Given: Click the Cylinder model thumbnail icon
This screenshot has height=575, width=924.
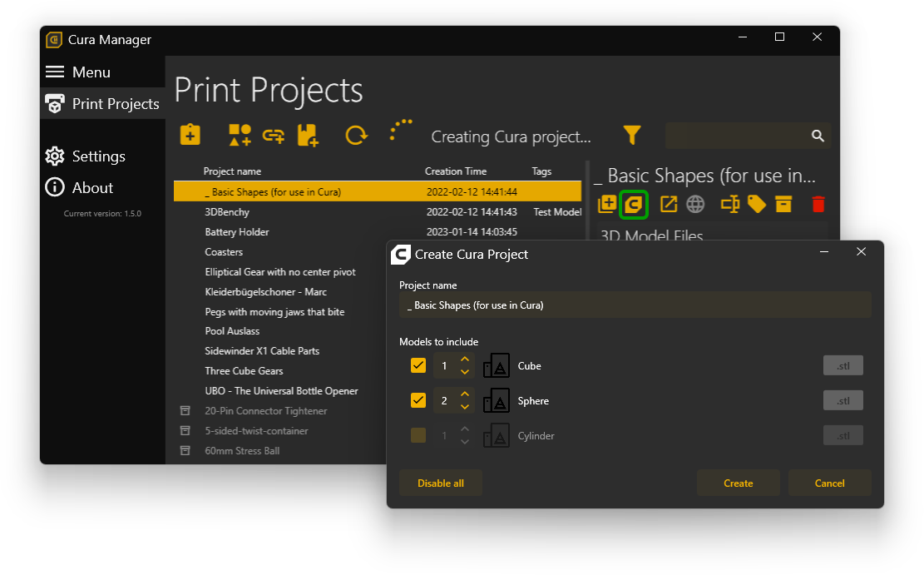Looking at the screenshot, I should tap(497, 436).
